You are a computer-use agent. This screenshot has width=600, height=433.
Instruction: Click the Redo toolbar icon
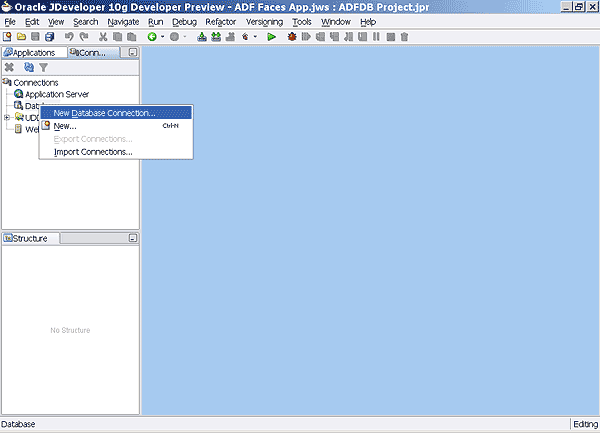tap(84, 37)
